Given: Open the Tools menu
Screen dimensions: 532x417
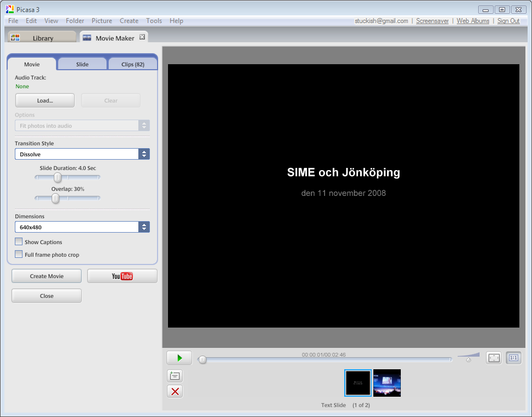Looking at the screenshot, I should (154, 21).
